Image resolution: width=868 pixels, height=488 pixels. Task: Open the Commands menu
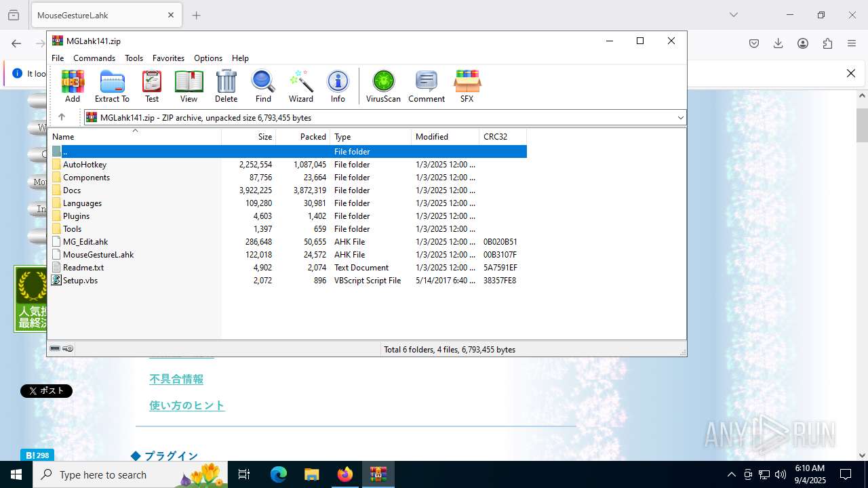[x=94, y=58]
